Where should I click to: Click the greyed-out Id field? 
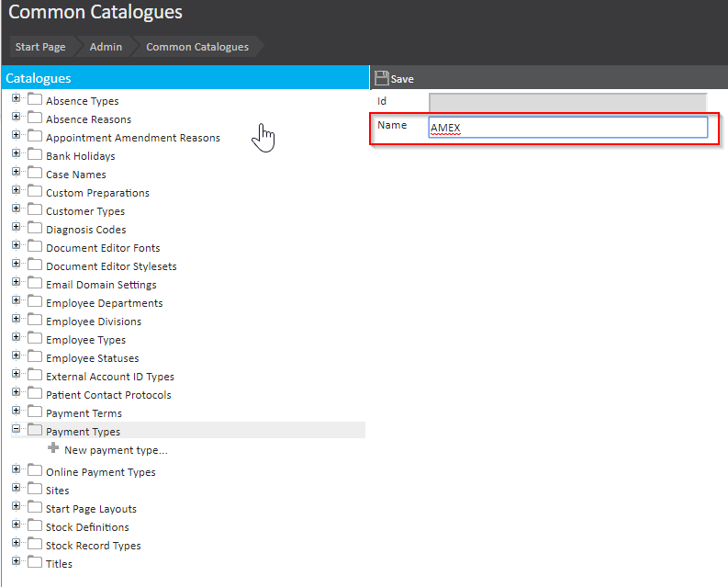click(567, 101)
